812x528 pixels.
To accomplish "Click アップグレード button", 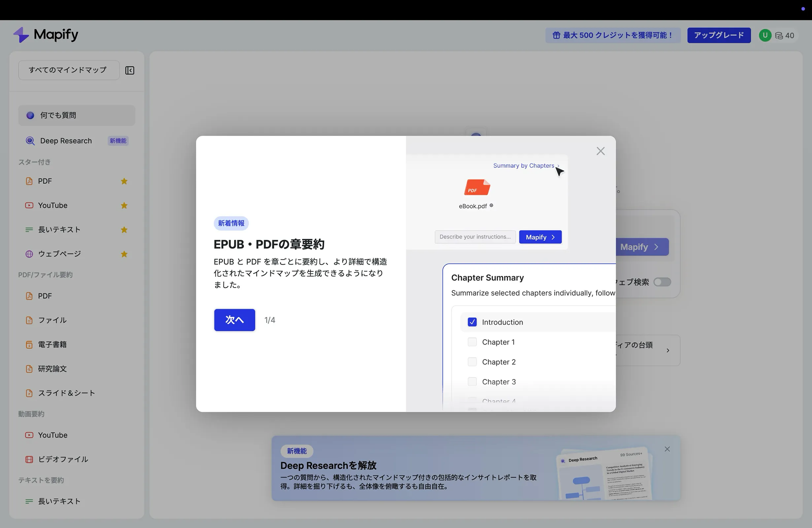I will click(719, 35).
